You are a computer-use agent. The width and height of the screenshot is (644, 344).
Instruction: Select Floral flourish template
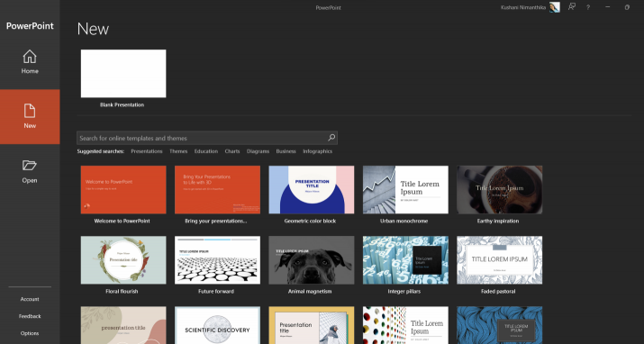pos(123,260)
